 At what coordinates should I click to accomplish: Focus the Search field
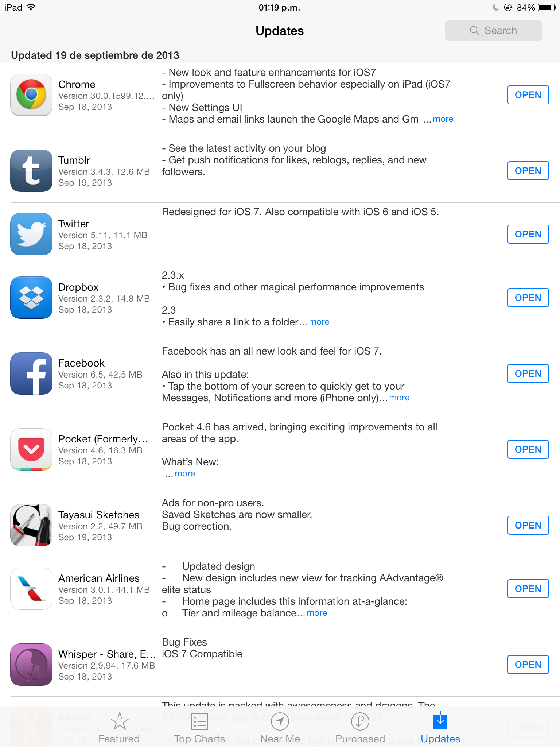pyautogui.click(x=493, y=31)
